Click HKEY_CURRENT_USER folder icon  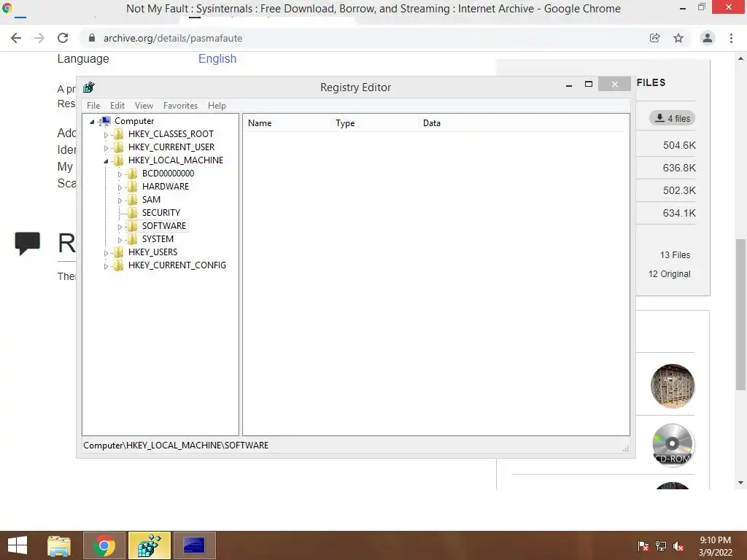(119, 147)
